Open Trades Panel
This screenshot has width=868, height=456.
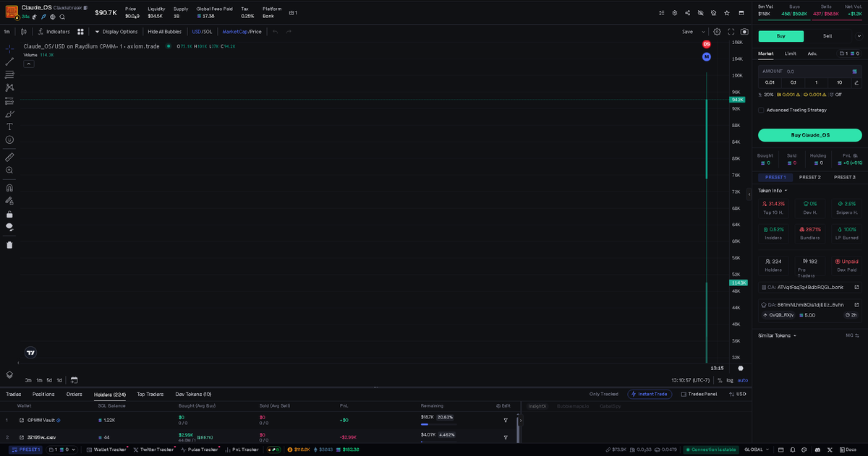coord(698,394)
